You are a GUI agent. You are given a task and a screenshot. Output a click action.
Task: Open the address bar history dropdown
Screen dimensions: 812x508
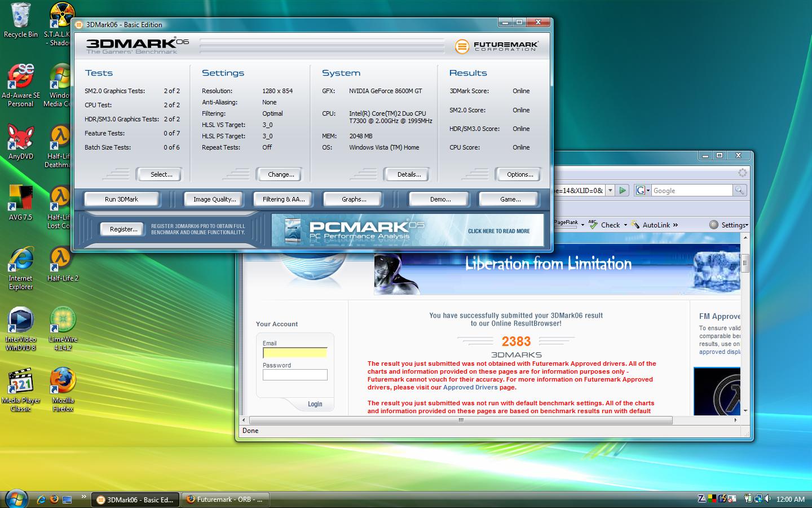(610, 191)
